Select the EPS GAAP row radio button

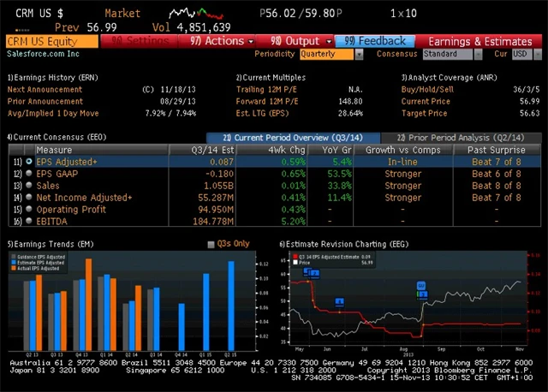(30, 173)
